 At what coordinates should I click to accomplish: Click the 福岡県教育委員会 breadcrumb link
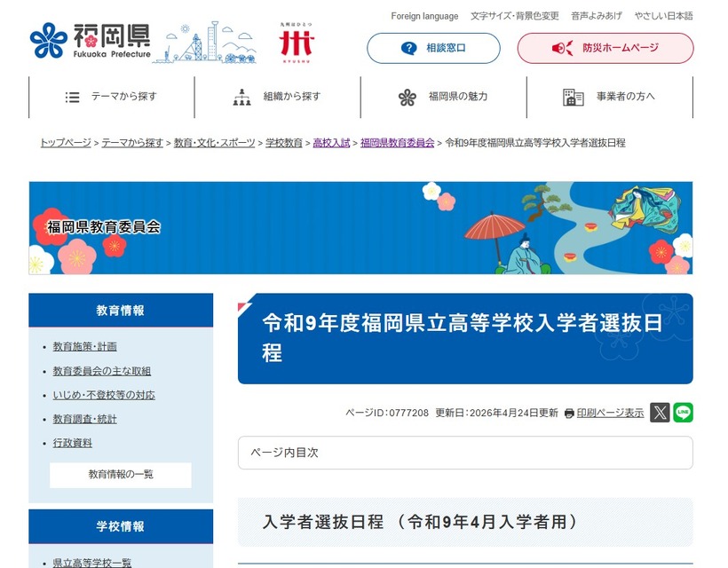click(395, 141)
